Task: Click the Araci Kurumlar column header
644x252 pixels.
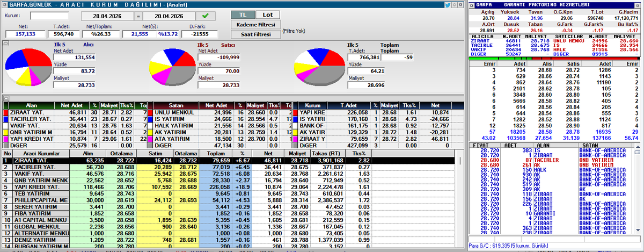Action: click(x=41, y=153)
